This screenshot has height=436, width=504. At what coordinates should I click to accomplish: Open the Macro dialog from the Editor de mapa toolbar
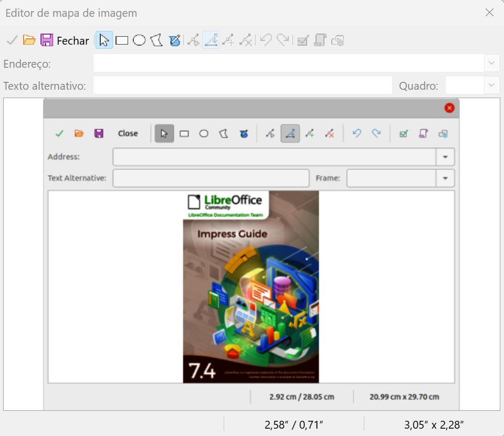coord(320,40)
